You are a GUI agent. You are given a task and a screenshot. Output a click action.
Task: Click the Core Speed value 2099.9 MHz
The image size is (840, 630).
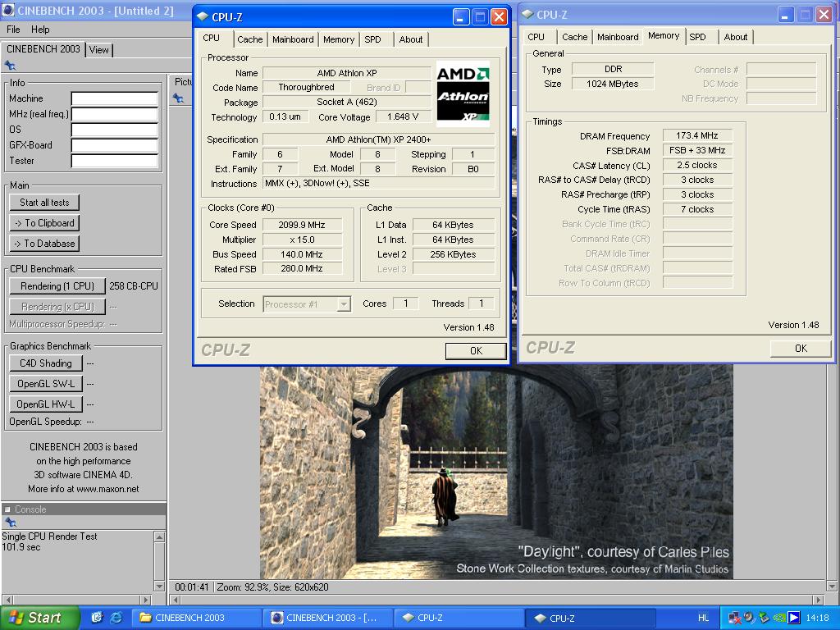point(302,225)
